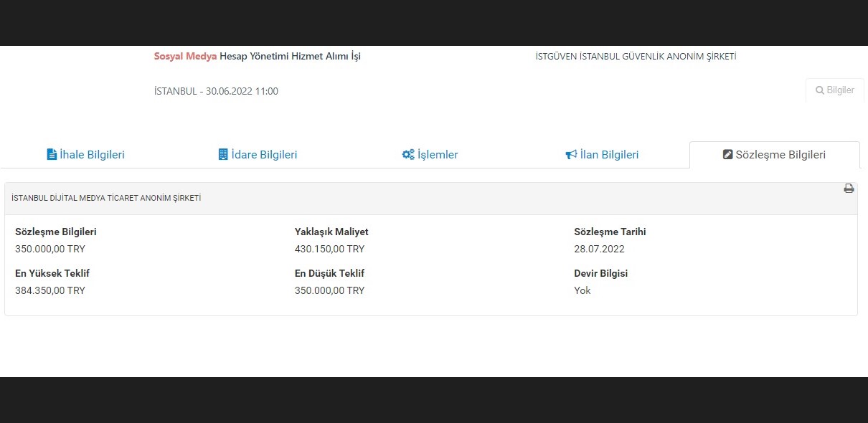The width and height of the screenshot is (868, 423).
Task: Open the Sosyal Medya Hesap Yönetimi tender title
Action: coord(257,56)
